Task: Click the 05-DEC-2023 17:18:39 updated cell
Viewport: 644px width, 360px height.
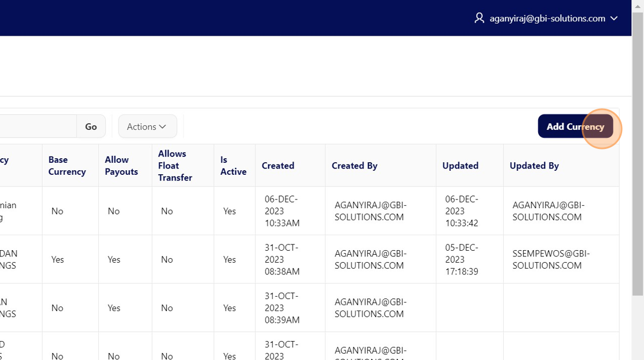Action: (462, 259)
